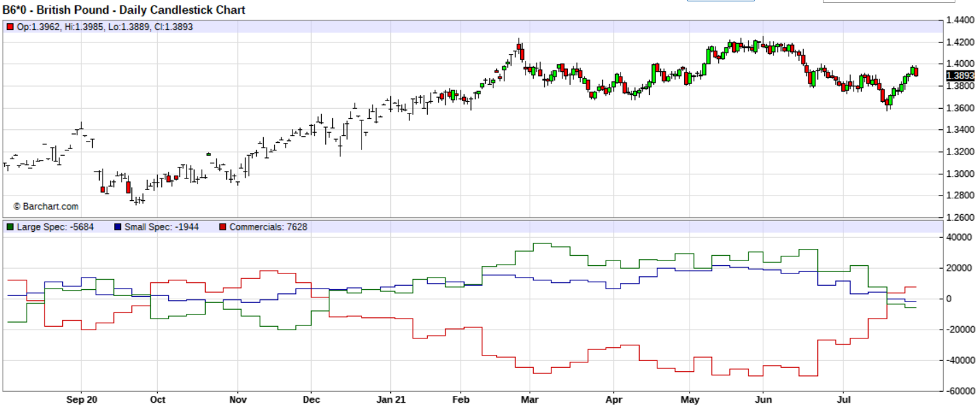Click the 'Dec' date axis label
The width and height of the screenshot is (980, 415).
[x=311, y=400]
